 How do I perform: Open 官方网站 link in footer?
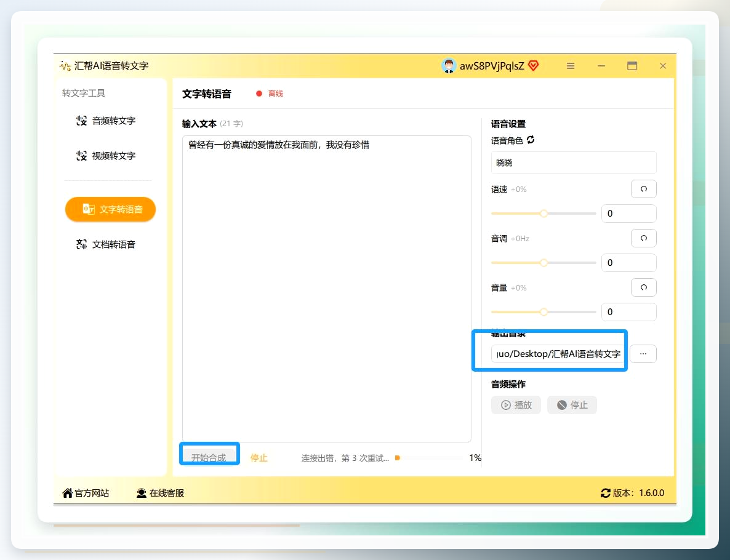click(x=86, y=493)
